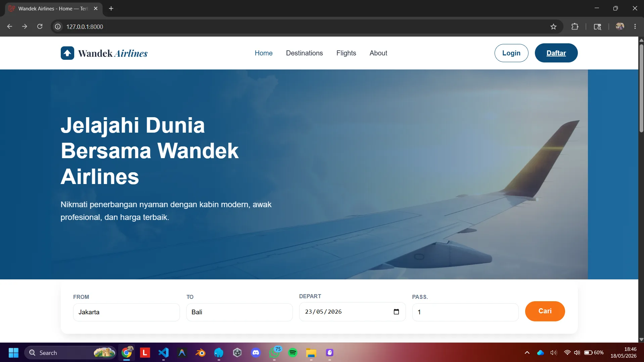The height and width of the screenshot is (362, 644).
Task: Open Visual Studio Code from taskbar
Action: click(x=164, y=353)
